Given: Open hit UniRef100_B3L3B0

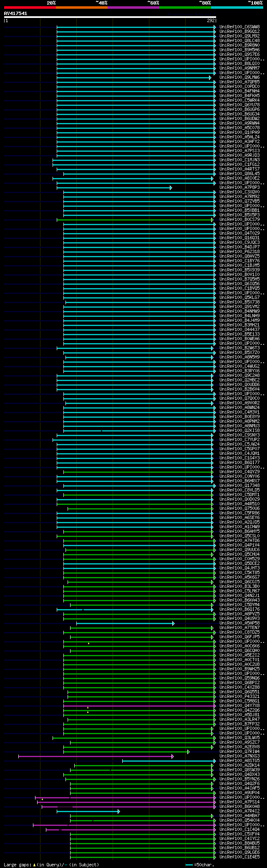Looking at the screenshot, I should coord(239,587).
